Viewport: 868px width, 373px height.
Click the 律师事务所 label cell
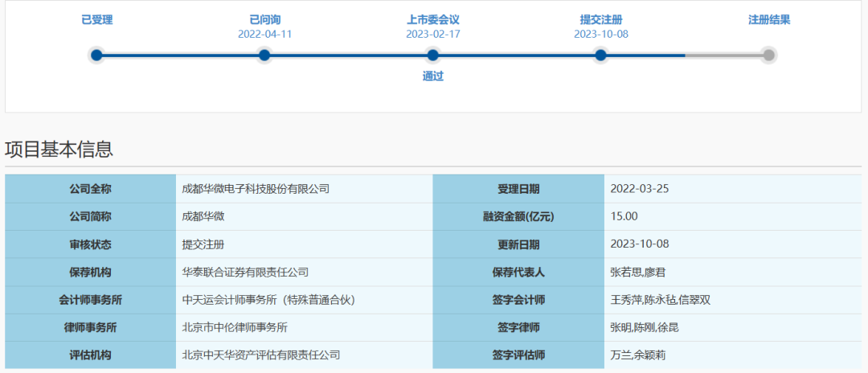(x=90, y=328)
